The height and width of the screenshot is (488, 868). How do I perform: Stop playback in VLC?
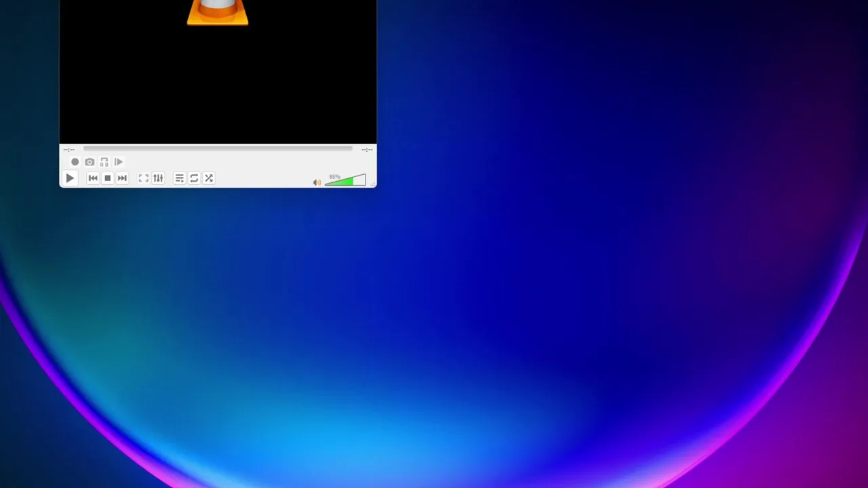[107, 178]
